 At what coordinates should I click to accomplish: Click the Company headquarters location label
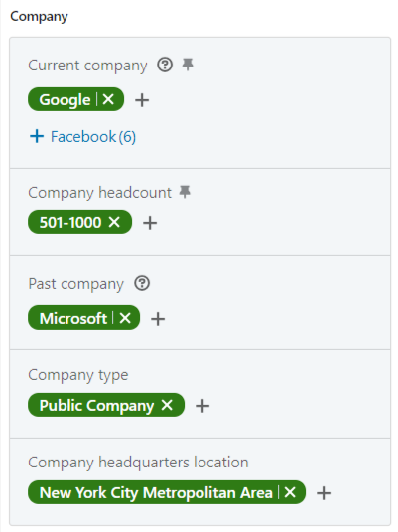coord(138,463)
